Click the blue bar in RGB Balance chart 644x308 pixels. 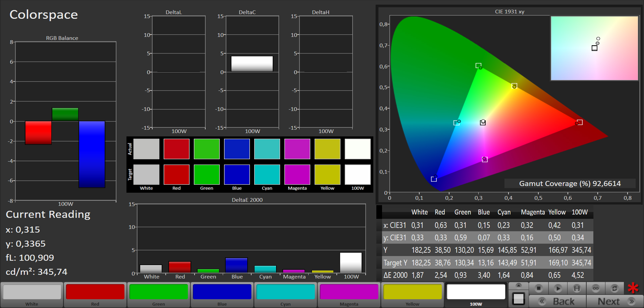[x=92, y=155]
